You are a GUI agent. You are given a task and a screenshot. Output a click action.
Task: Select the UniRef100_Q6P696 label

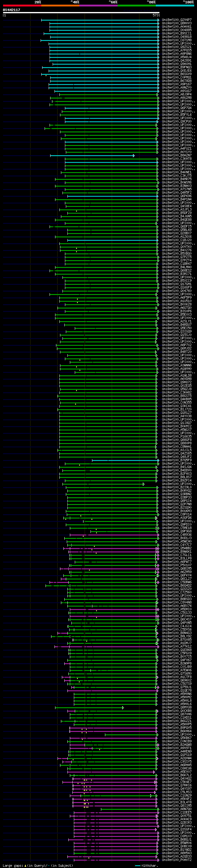177,196
